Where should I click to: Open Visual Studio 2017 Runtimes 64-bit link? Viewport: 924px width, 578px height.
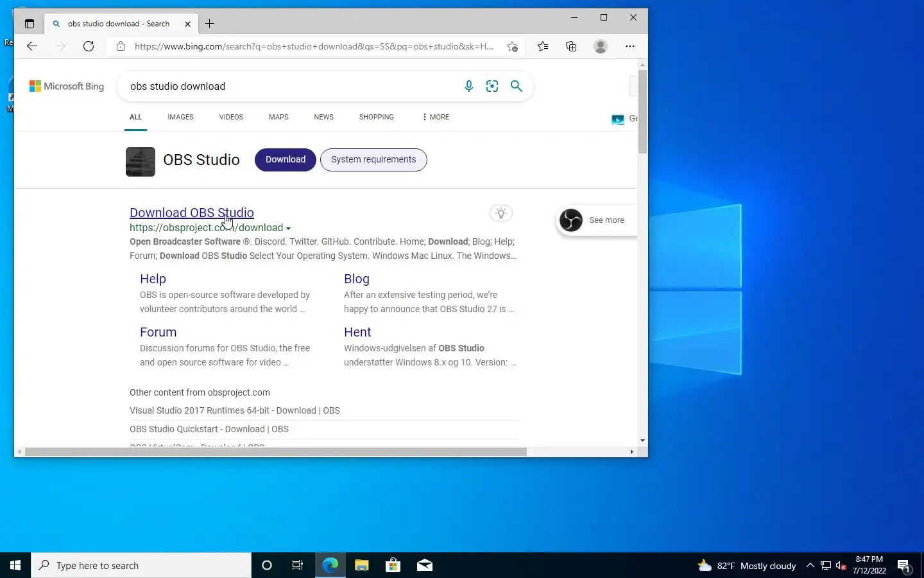(235, 410)
